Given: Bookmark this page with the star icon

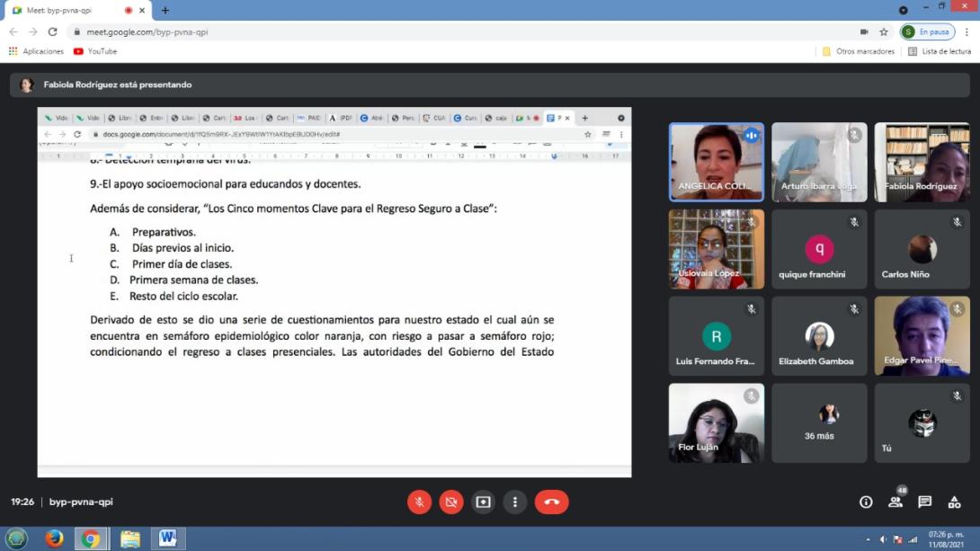Looking at the screenshot, I should tap(884, 31).
